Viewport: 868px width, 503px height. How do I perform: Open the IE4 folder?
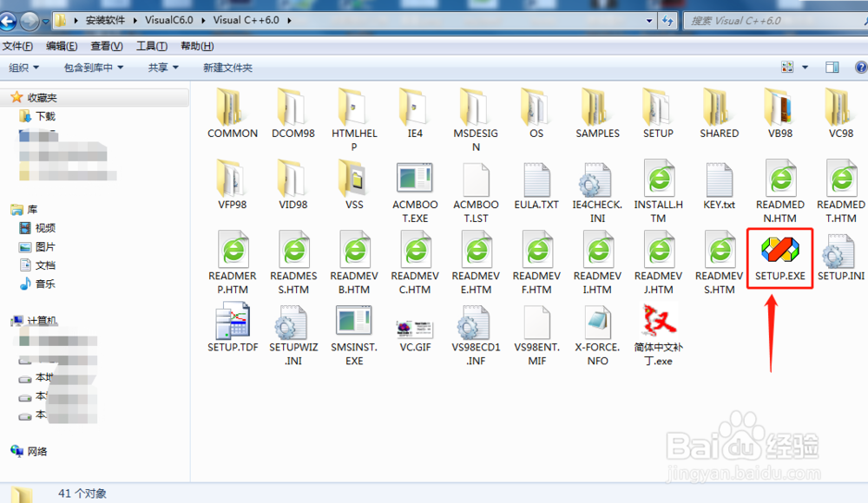click(415, 114)
